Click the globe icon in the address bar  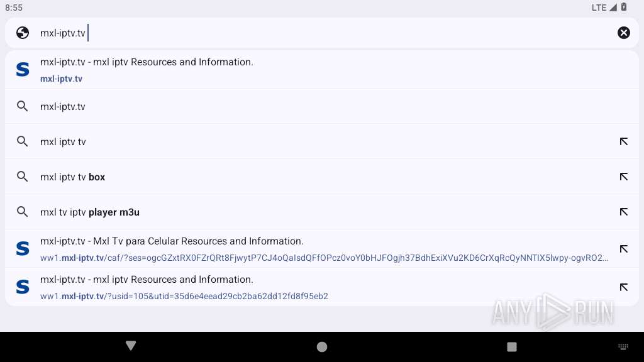click(x=23, y=33)
